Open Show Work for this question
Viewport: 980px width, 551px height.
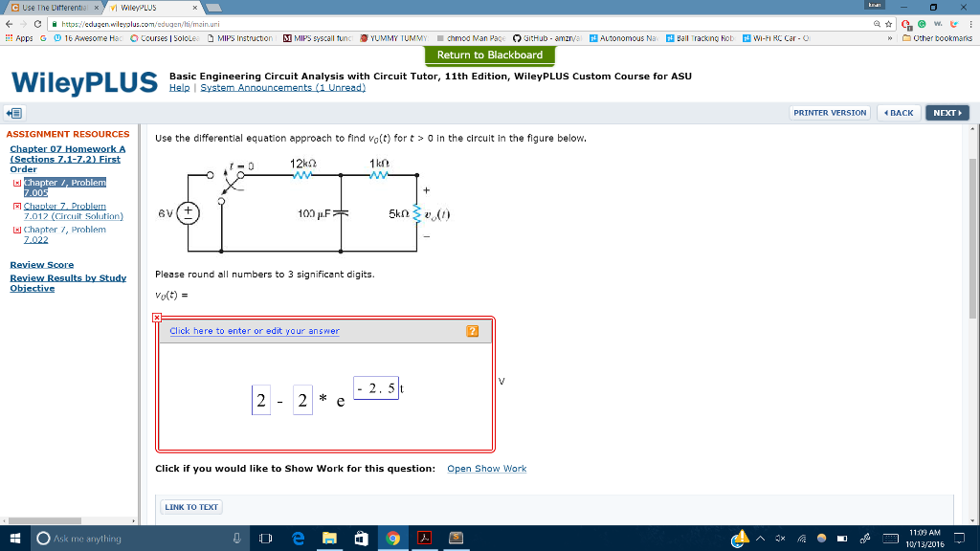486,468
